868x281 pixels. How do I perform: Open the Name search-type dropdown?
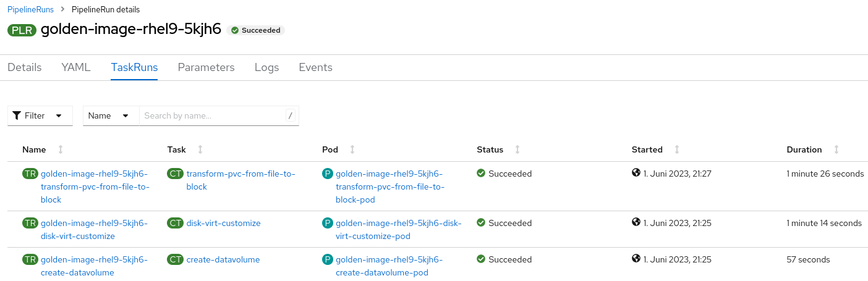(x=111, y=115)
